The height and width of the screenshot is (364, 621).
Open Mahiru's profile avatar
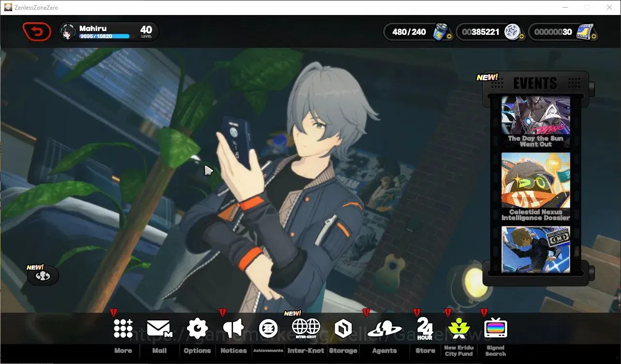(x=68, y=32)
